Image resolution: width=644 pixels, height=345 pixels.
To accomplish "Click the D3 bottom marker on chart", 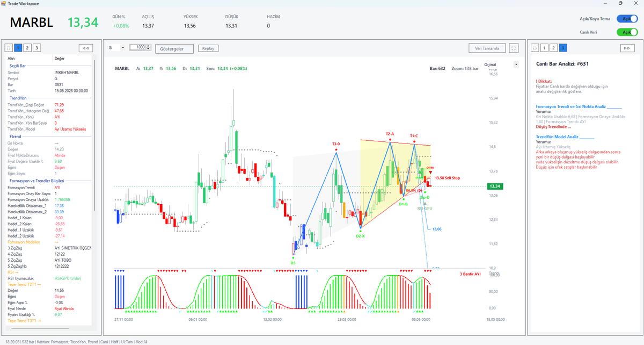I will tap(293, 263).
